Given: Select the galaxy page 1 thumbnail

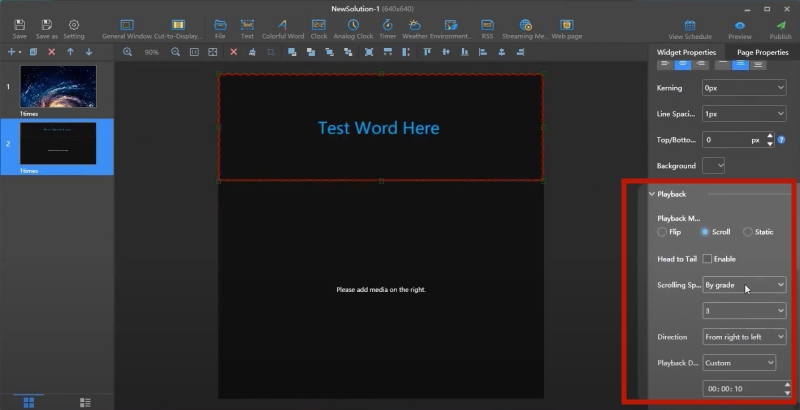Looking at the screenshot, I should pyautogui.click(x=58, y=87).
